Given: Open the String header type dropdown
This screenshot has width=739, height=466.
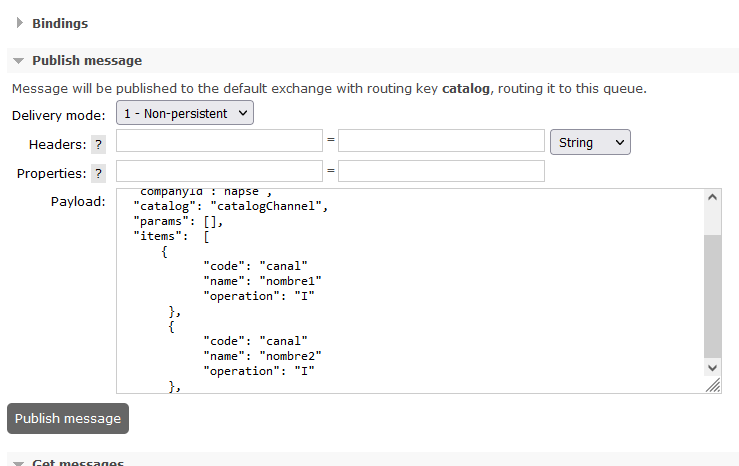Looking at the screenshot, I should pyautogui.click(x=590, y=143).
